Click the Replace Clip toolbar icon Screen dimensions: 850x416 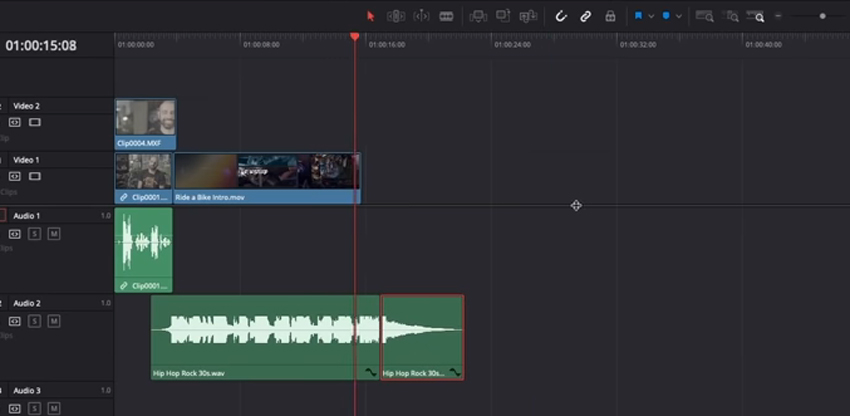pyautogui.click(x=528, y=16)
